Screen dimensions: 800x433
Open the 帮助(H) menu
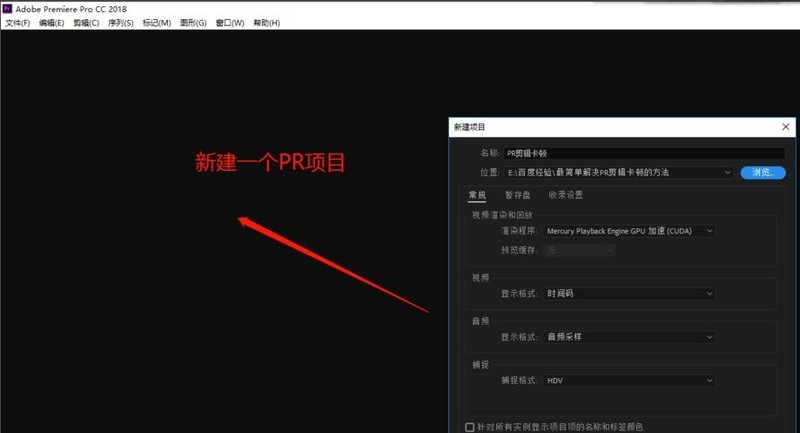(267, 22)
